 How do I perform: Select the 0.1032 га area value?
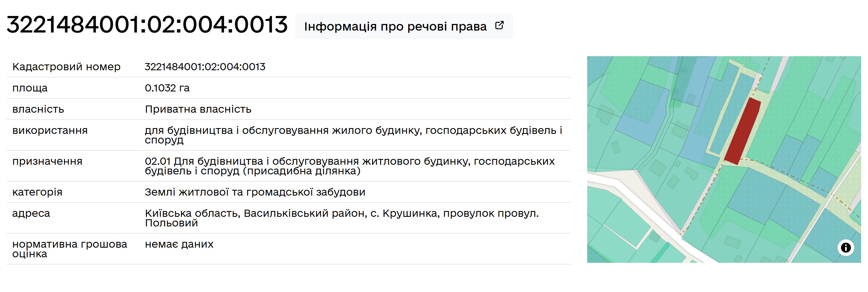pyautogui.click(x=167, y=88)
